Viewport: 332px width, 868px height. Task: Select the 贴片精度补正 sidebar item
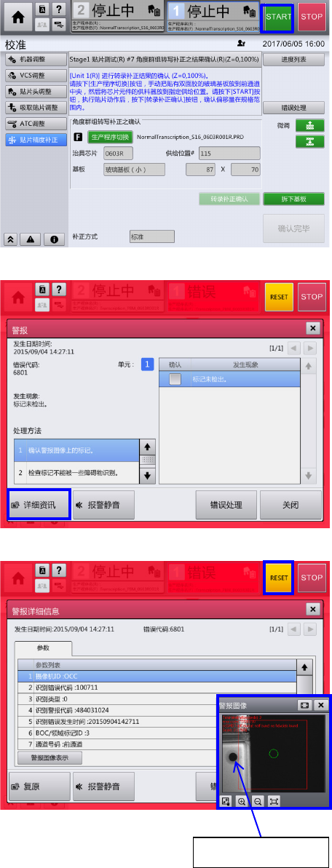36,140
